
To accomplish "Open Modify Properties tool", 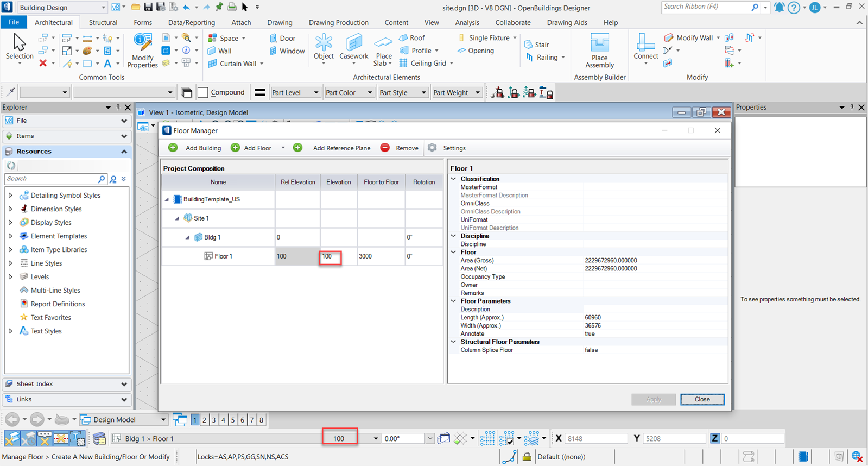I will (142, 51).
